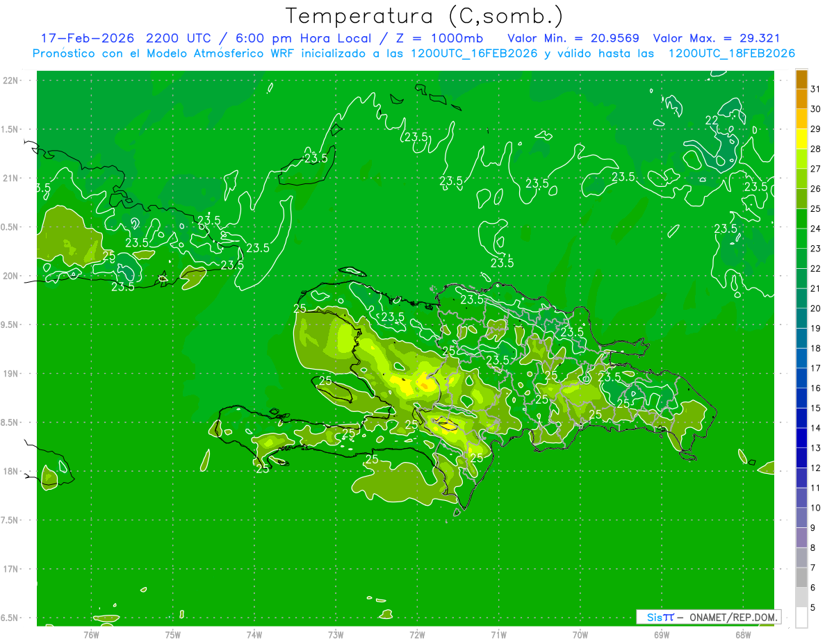Click the purple legend swatch between 9 and 10
Image resolution: width=834 pixels, height=644 pixels.
[x=801, y=518]
